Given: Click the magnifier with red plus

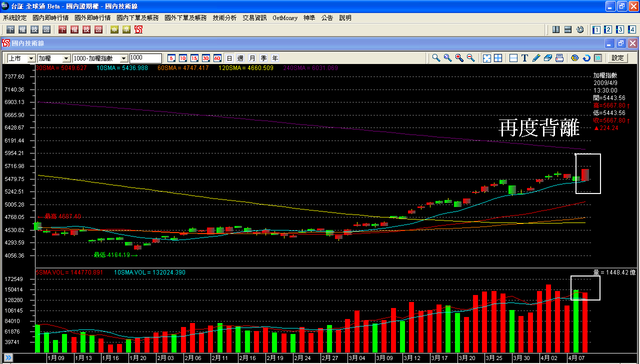Looking at the screenshot, I should (x=459, y=58).
